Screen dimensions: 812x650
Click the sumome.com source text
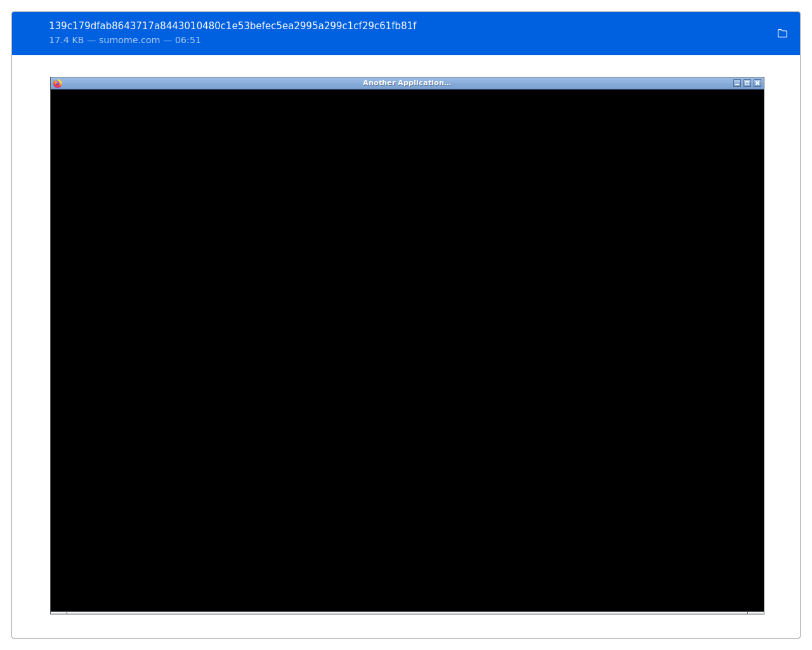(129, 40)
